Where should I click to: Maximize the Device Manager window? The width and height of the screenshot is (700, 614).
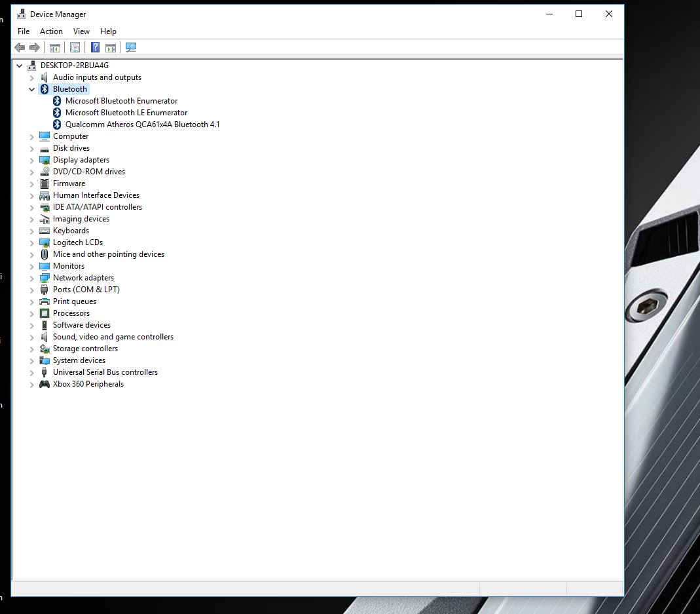[x=579, y=14]
